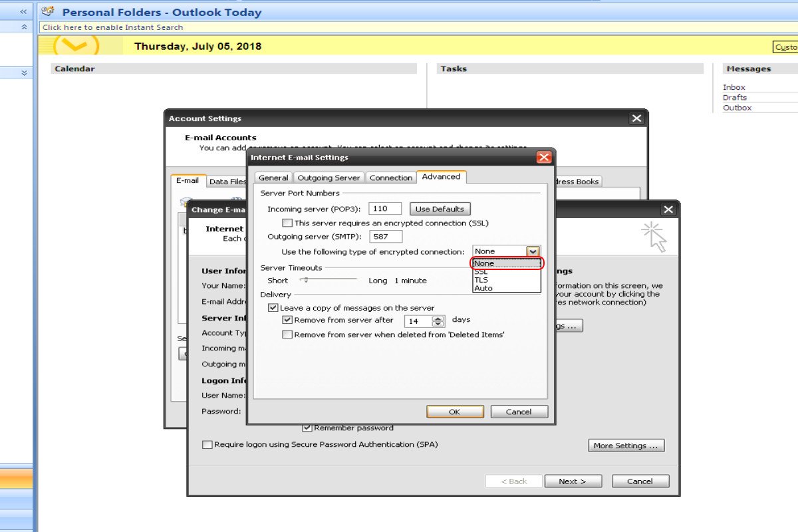798x532 pixels.
Task: Click the Tasks section header
Action: pos(570,68)
